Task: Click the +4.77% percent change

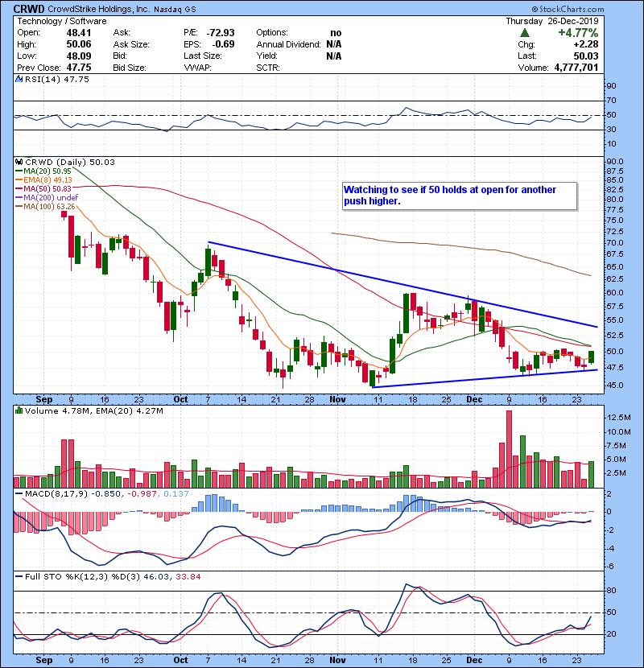Action: pyautogui.click(x=578, y=32)
